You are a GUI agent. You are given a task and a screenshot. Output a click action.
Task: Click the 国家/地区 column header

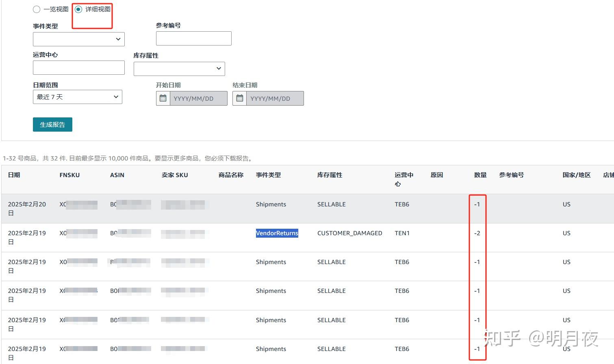(576, 175)
